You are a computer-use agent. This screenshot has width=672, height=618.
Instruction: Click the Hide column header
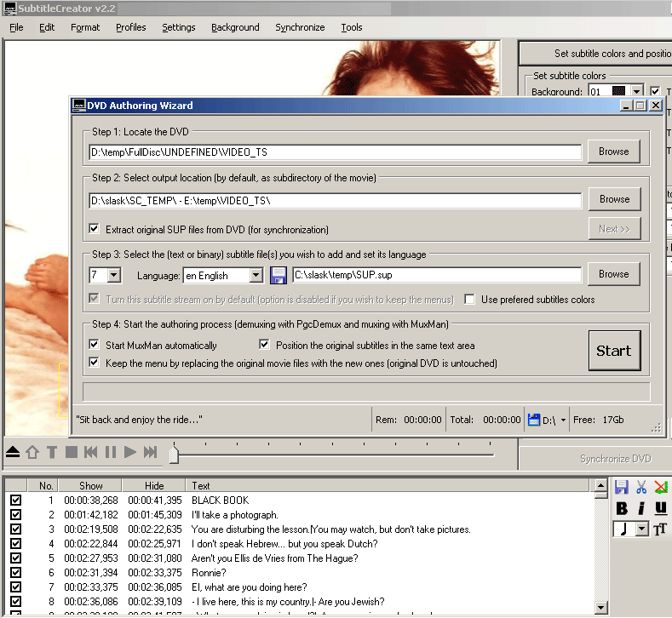coord(154,486)
